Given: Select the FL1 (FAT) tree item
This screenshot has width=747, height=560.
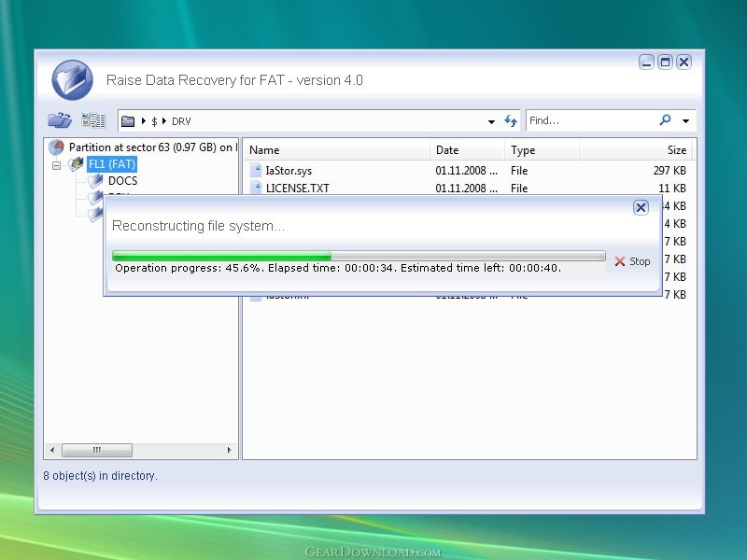Looking at the screenshot, I should pyautogui.click(x=112, y=164).
